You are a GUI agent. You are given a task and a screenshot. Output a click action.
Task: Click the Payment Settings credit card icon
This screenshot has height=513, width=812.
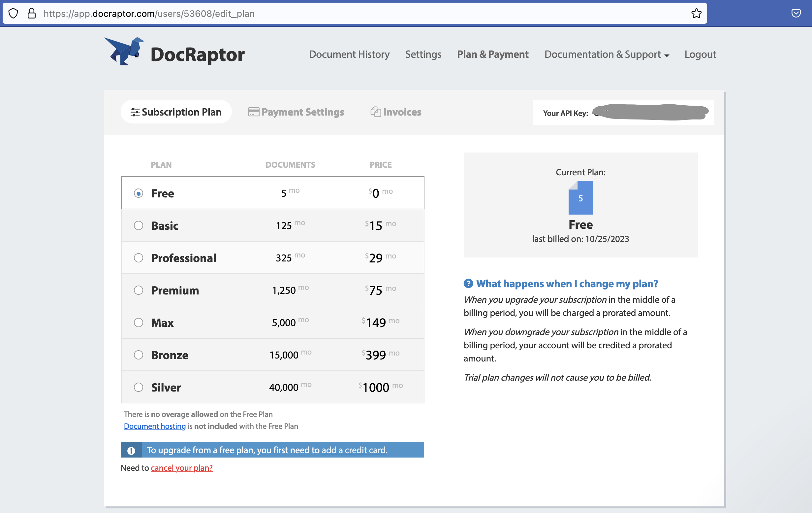tap(254, 112)
